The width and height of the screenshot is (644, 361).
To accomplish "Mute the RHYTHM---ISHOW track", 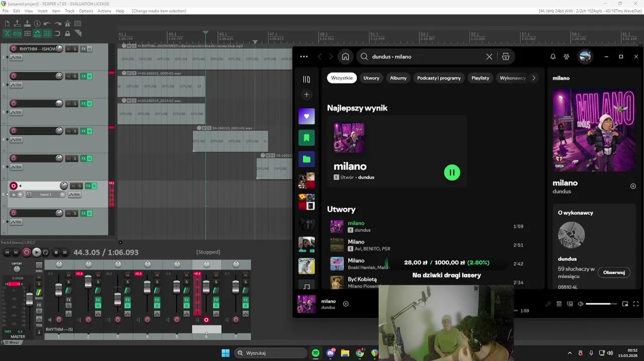I will pyautogui.click(x=69, y=49).
